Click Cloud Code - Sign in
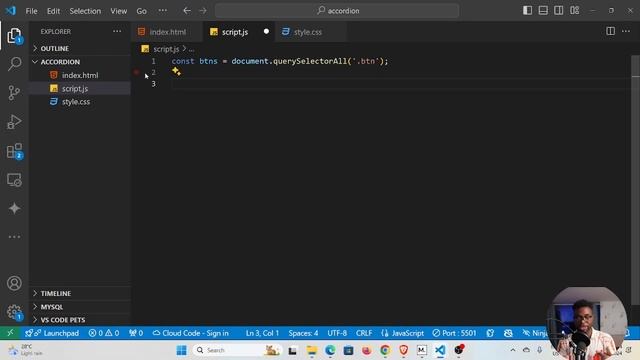The width and height of the screenshot is (640, 360). 190,333
